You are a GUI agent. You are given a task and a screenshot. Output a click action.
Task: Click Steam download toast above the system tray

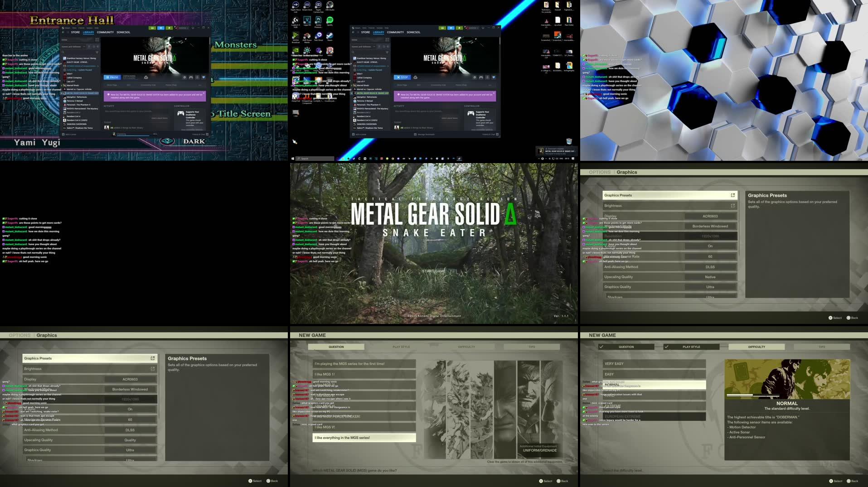[557, 151]
